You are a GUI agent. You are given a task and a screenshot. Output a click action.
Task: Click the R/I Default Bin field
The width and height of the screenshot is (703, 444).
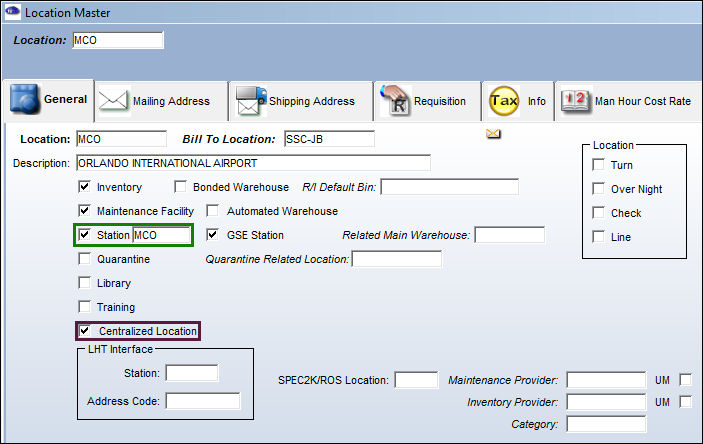450,187
